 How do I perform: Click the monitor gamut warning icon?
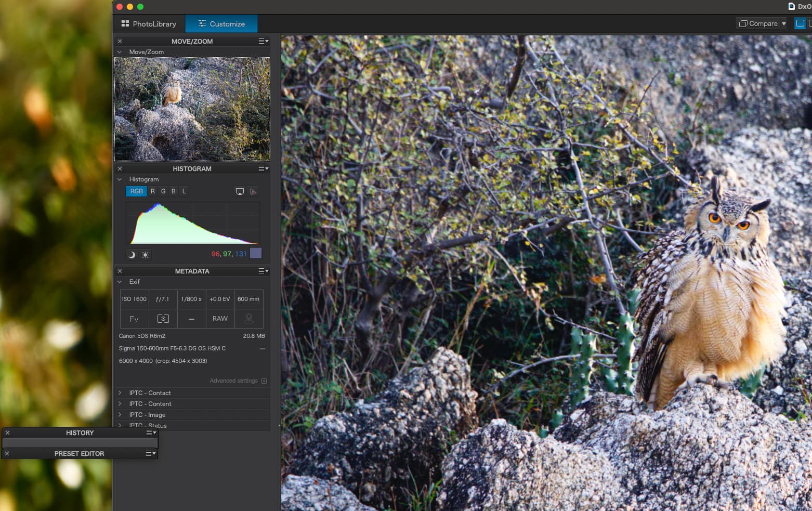pos(240,191)
